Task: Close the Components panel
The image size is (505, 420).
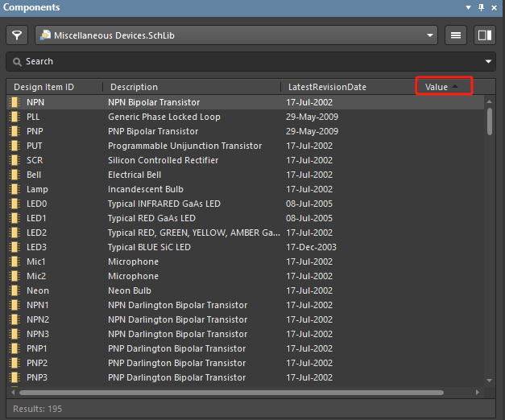Action: pos(495,7)
